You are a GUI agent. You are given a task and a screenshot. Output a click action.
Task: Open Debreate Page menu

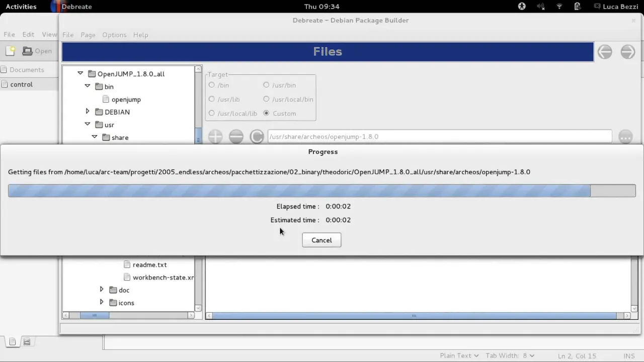coord(88,35)
